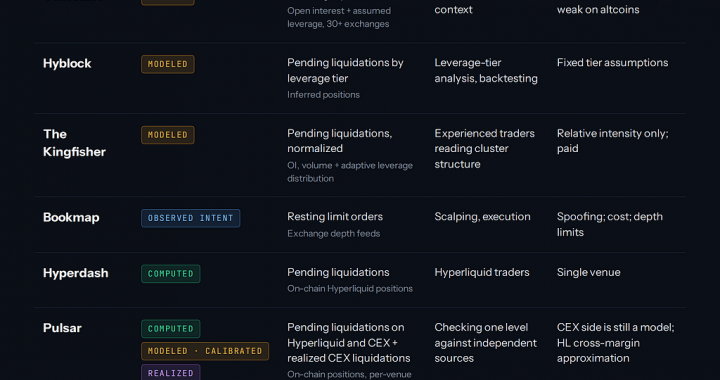Click 'Hyperliquid traders' cell
The width and height of the screenshot is (720, 380).
(482, 272)
